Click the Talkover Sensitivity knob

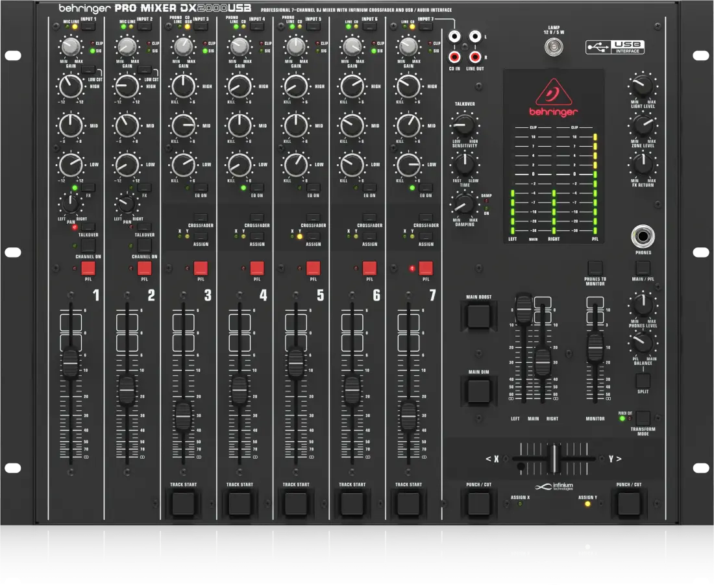(464, 125)
